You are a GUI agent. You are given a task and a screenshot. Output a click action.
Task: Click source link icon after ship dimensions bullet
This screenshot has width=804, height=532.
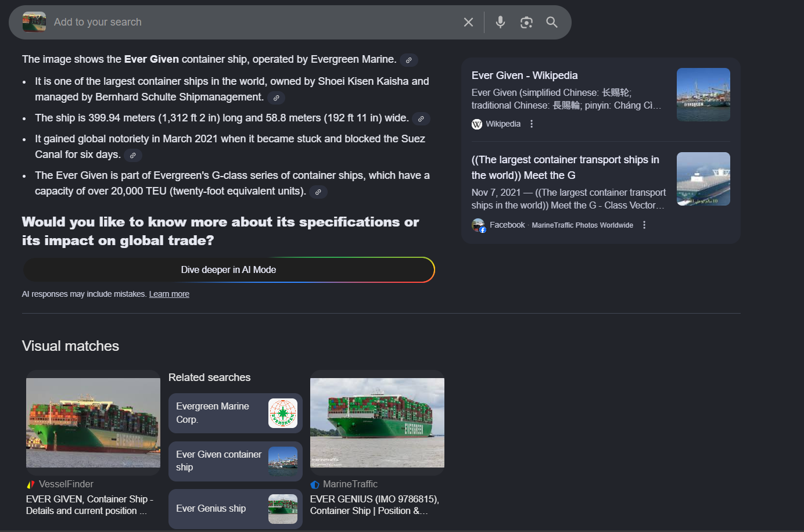click(x=421, y=119)
